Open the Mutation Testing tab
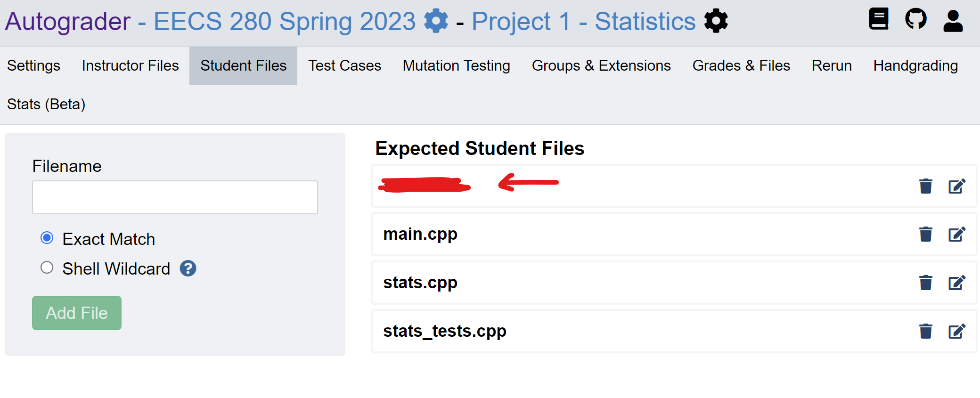Screen dimensions: 980x398 point(456,65)
